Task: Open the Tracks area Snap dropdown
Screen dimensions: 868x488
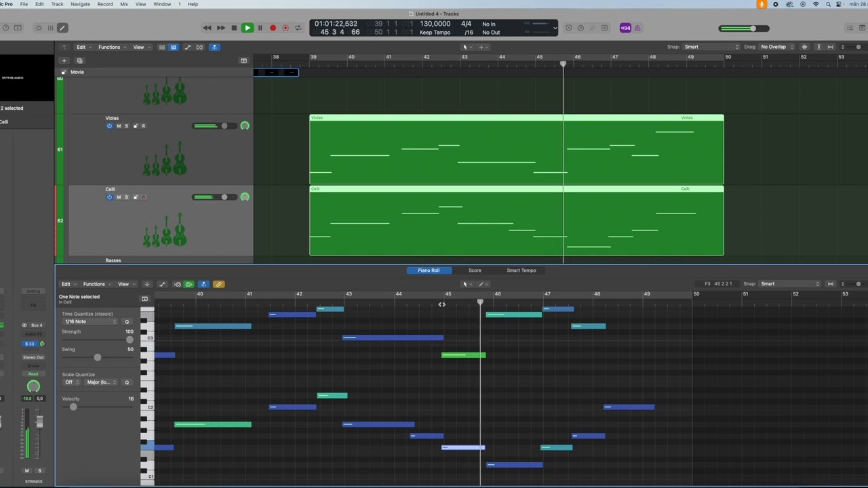Action: click(x=711, y=47)
